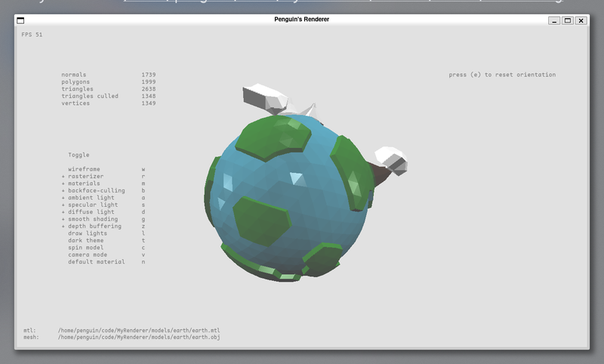The image size is (604, 364).
Task: Click the spin model entry
Action: point(85,248)
